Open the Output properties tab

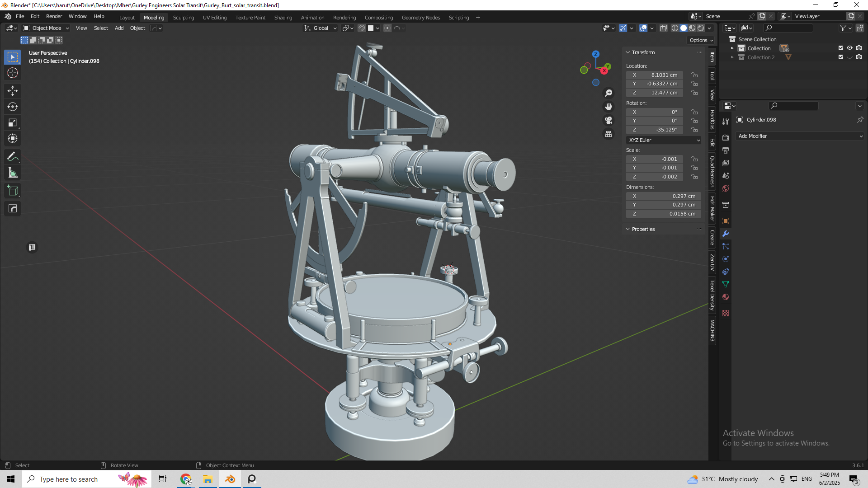(726, 150)
